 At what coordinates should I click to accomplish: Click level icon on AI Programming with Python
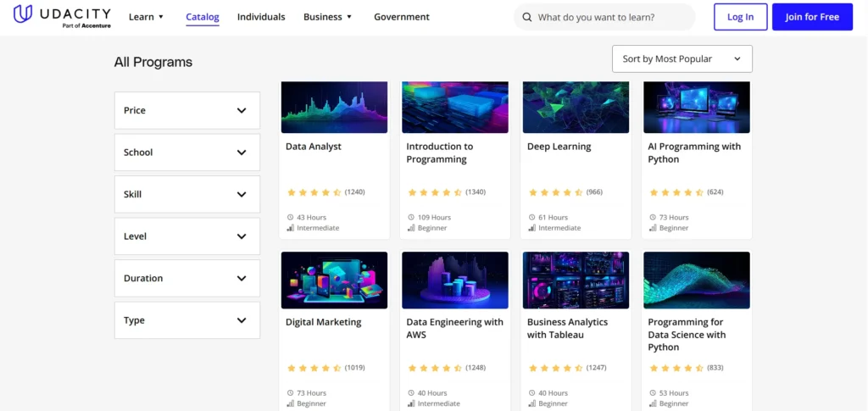pyautogui.click(x=653, y=228)
